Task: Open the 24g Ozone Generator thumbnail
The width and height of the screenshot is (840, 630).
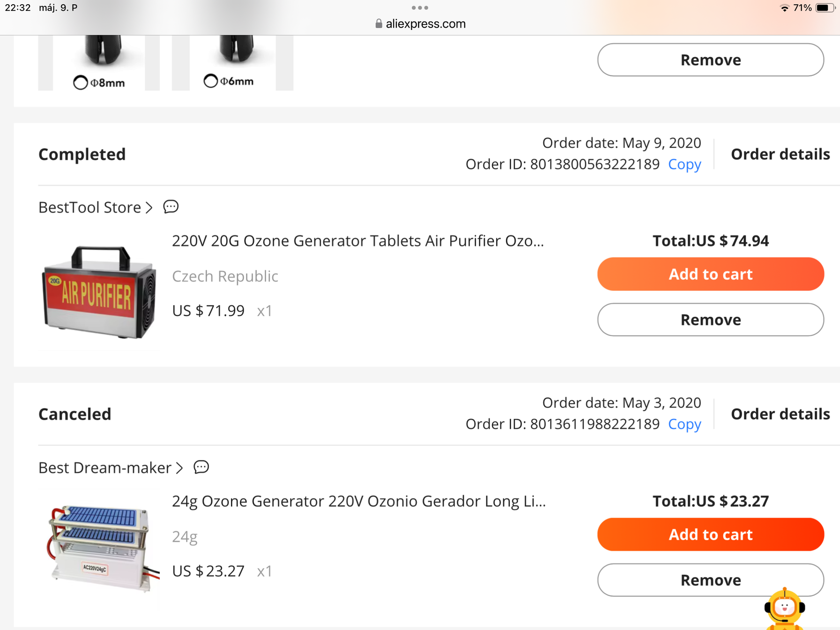Action: [99, 549]
